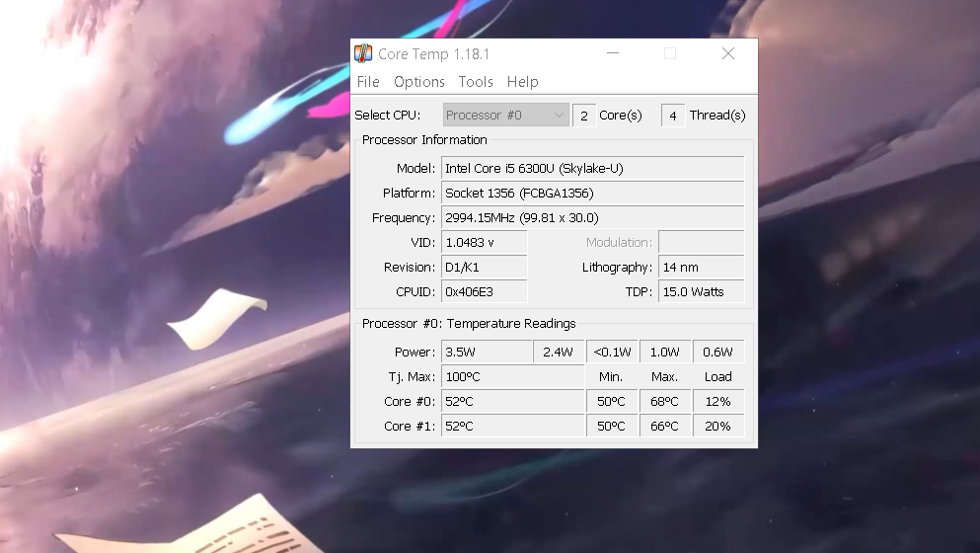Click the Lithography value 14 nm

click(x=702, y=267)
